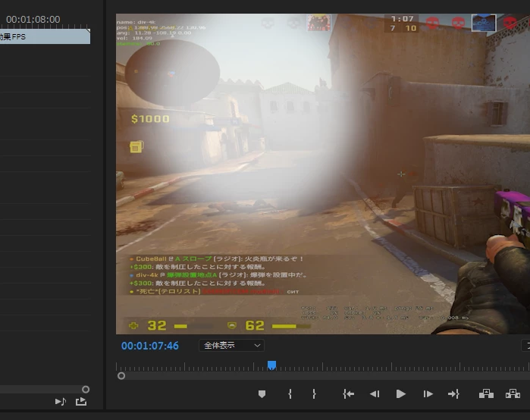
Task: Go to In point
Action: tap(349, 394)
